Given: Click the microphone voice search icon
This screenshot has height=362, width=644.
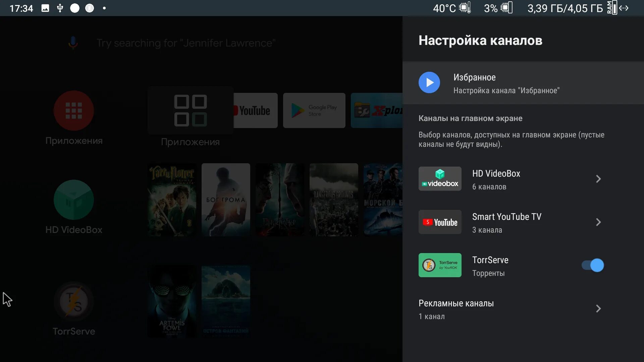Looking at the screenshot, I should pos(73,43).
